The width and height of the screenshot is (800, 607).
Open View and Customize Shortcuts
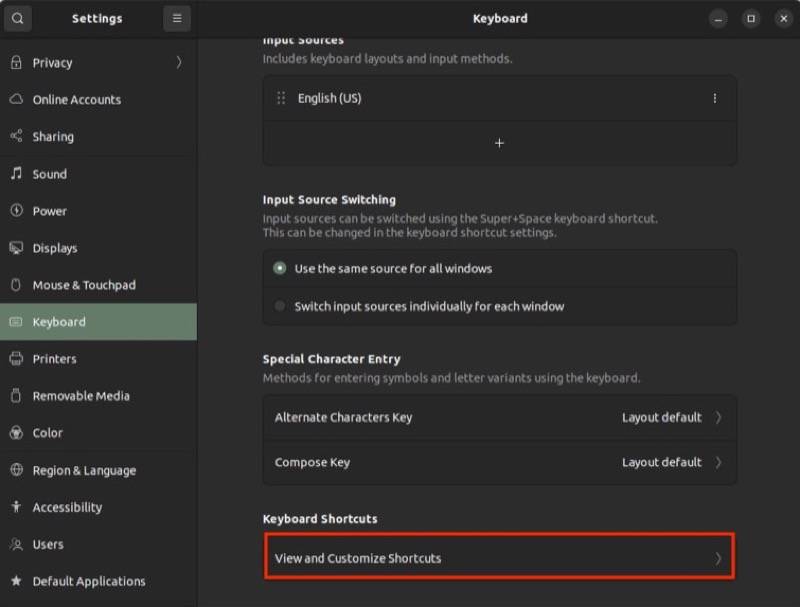tap(497, 558)
